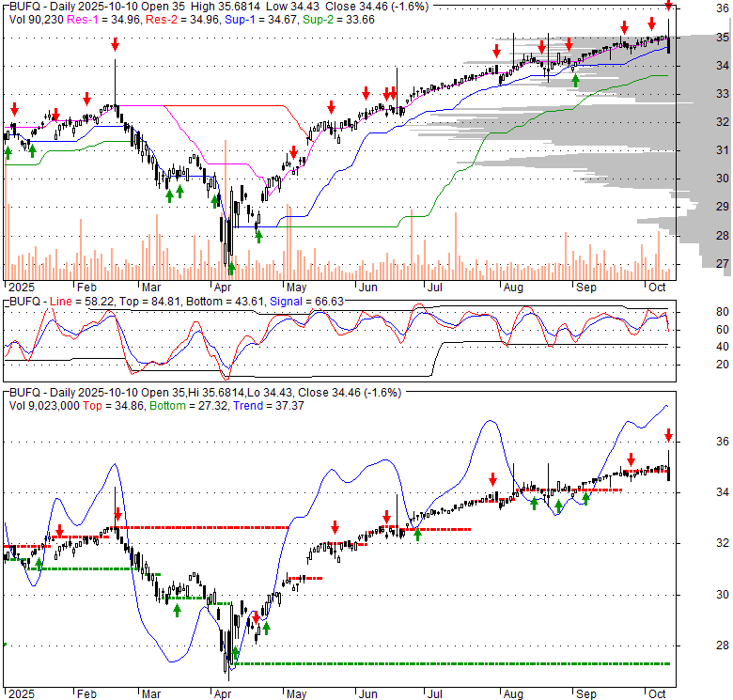Click the green arrow under the April low in the top chart
The image size is (733, 700).
(x=231, y=268)
